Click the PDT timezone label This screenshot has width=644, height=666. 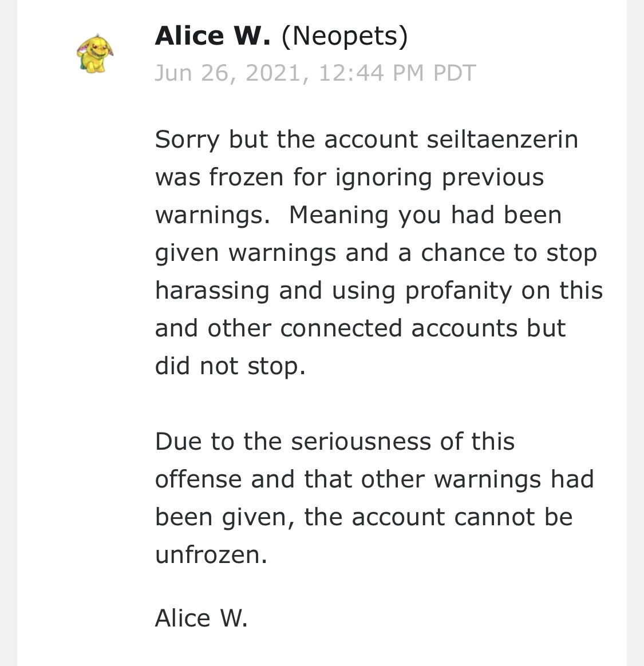pyautogui.click(x=455, y=73)
